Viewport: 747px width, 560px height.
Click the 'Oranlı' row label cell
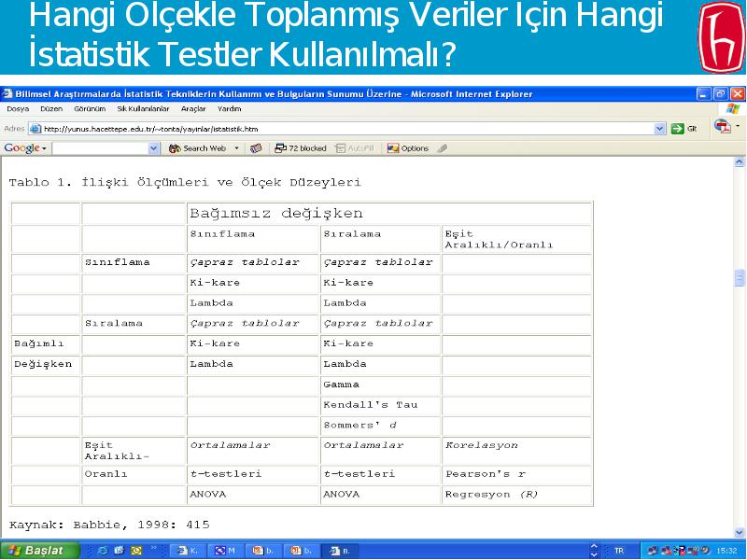(x=134, y=475)
